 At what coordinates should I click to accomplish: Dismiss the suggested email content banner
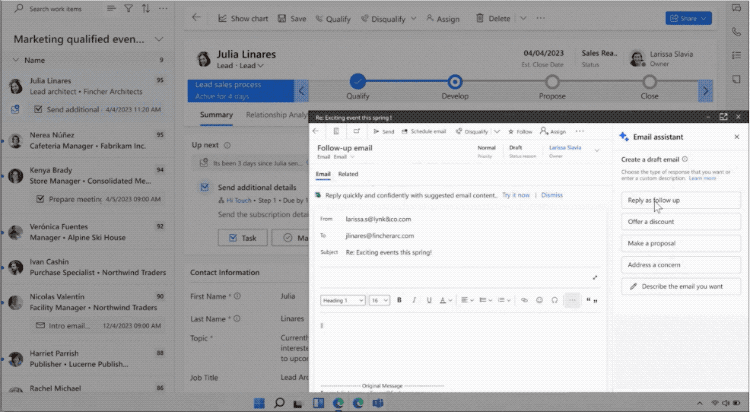pyautogui.click(x=551, y=195)
